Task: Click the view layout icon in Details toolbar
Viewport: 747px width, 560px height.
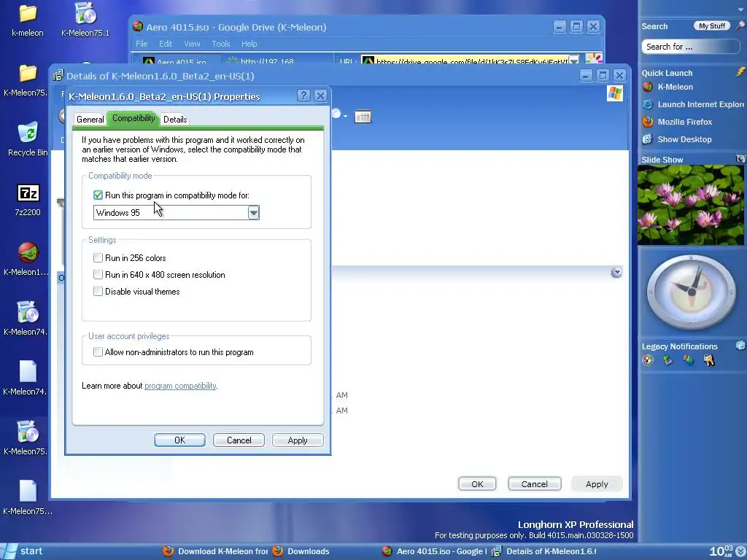Action: pos(363,117)
